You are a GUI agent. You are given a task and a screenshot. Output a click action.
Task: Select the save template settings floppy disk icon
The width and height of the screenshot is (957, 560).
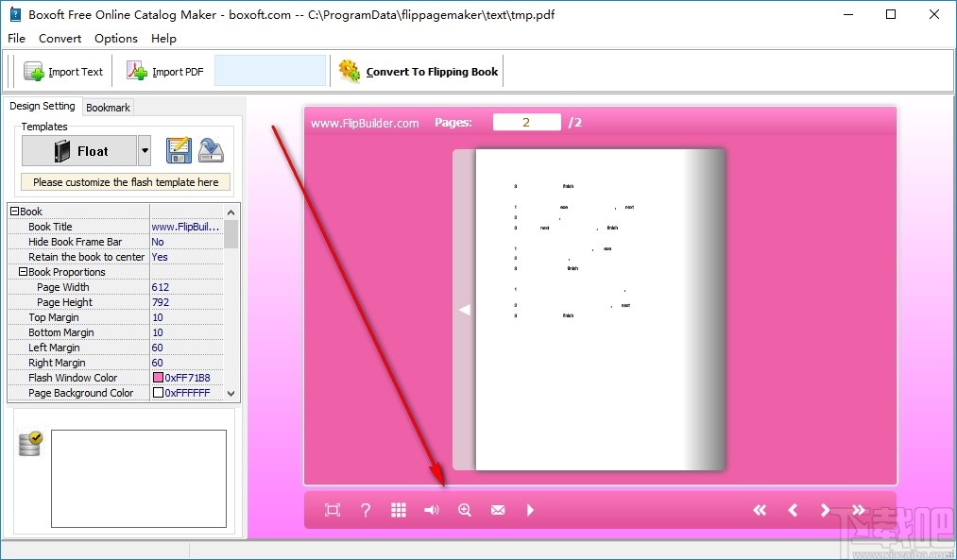pyautogui.click(x=179, y=150)
